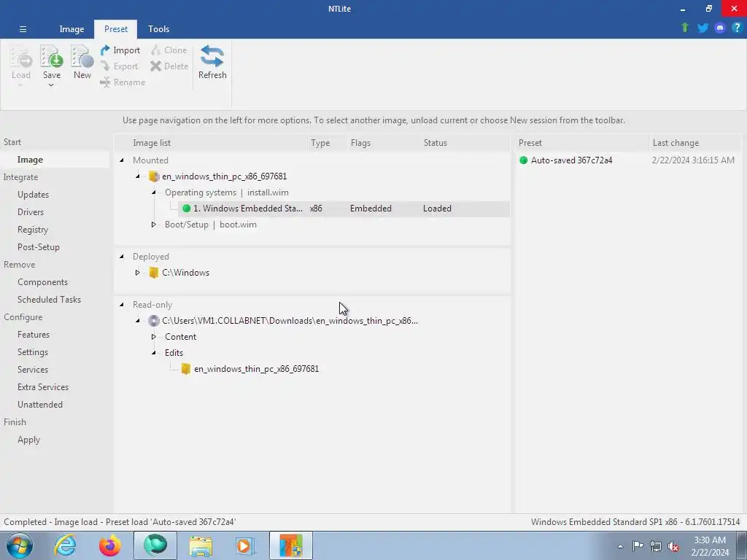Screen dimensions: 747x560
Task: Click Export preset button
Action: click(120, 66)
